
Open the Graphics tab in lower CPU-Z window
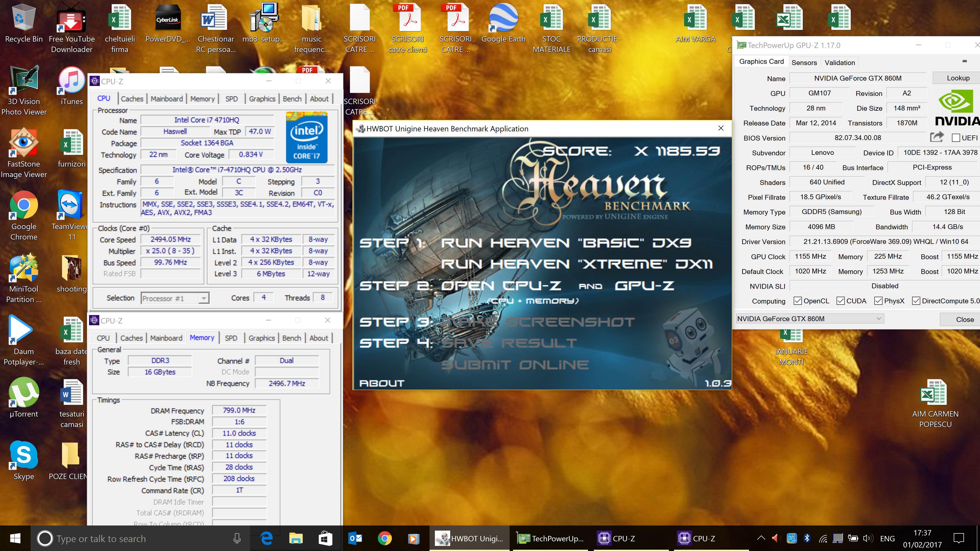262,338
